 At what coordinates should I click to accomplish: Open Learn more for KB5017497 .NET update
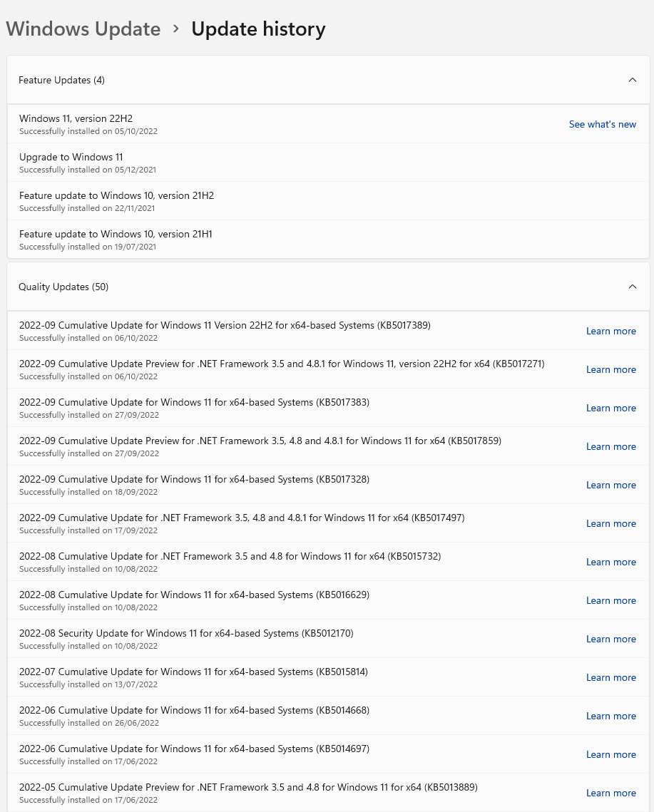[x=610, y=523]
